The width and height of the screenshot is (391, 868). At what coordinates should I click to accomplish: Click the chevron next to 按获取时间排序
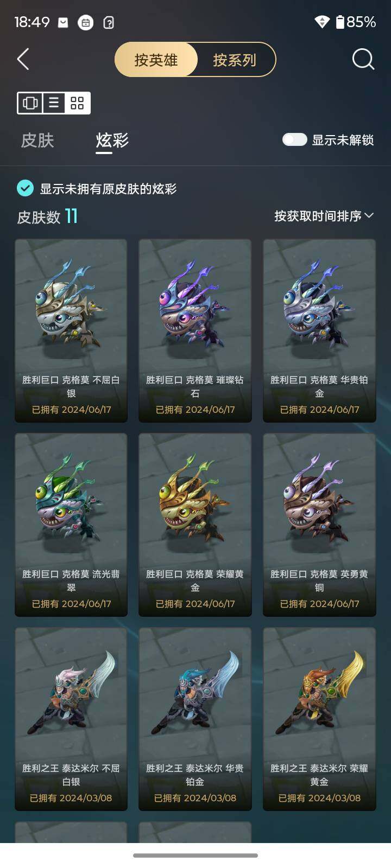click(369, 215)
